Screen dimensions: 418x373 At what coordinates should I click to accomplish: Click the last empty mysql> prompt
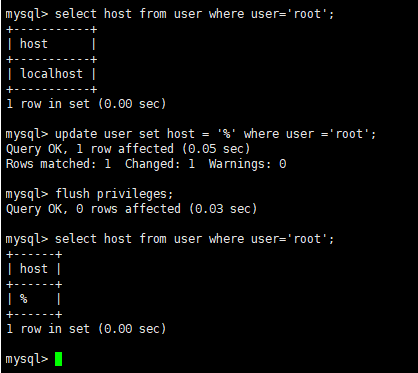[x=27, y=359]
